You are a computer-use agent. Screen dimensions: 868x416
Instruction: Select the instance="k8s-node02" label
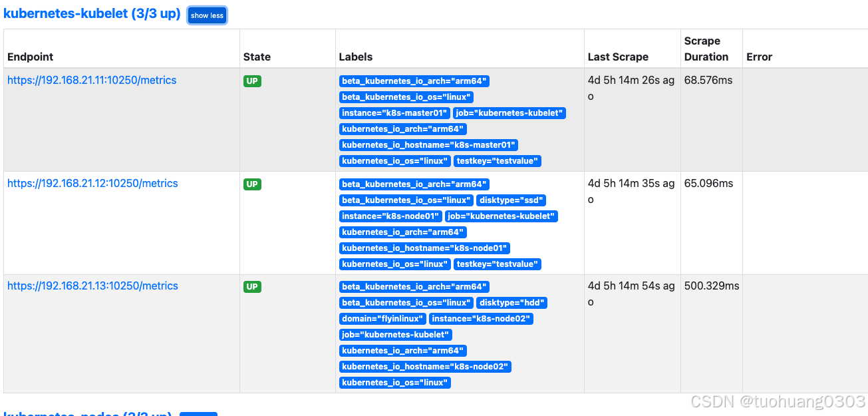[481, 319]
